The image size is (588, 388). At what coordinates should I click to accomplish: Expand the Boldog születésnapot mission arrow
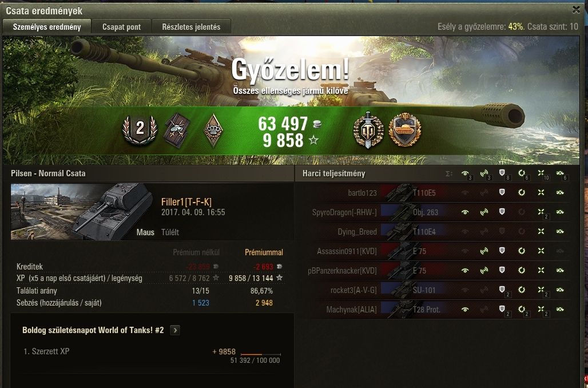pos(175,330)
